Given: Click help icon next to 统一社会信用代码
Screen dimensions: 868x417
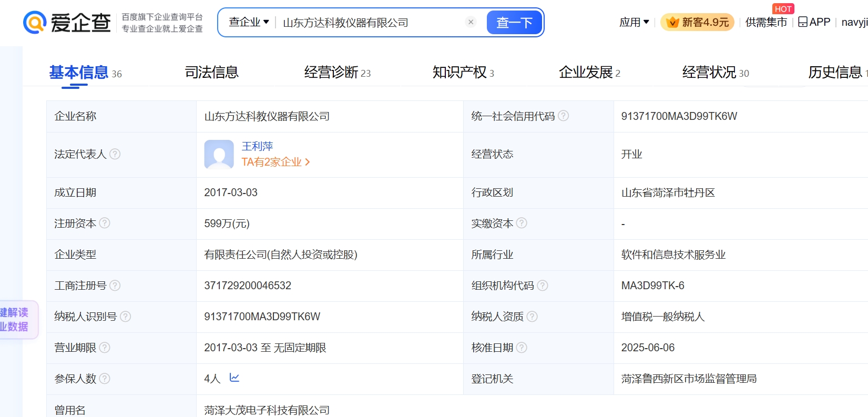Looking at the screenshot, I should (x=563, y=116).
